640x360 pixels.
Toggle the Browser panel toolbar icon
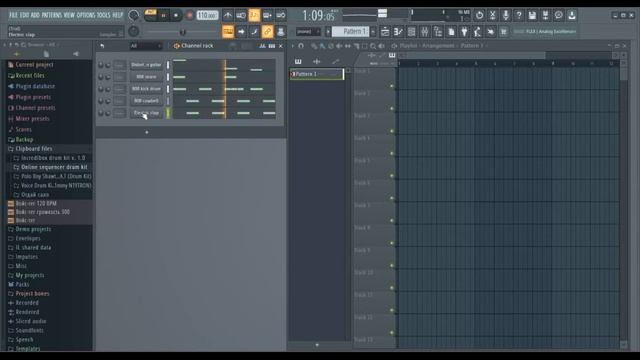coord(438,31)
